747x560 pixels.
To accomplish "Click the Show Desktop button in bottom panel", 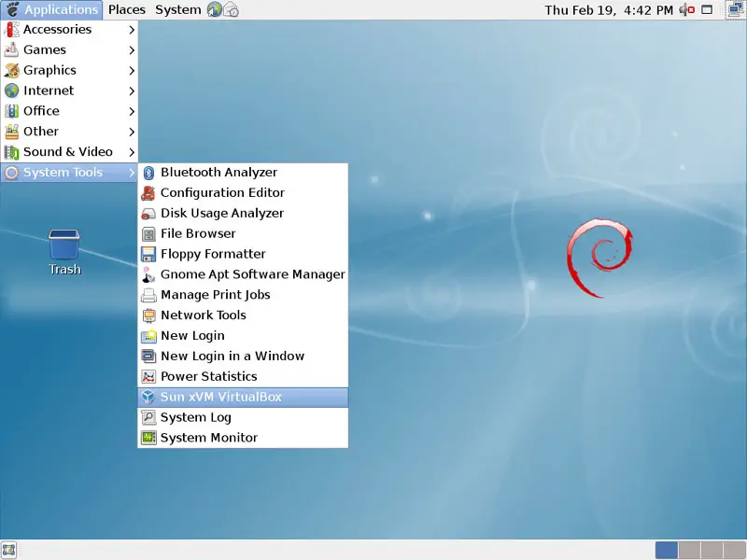I will [8, 550].
